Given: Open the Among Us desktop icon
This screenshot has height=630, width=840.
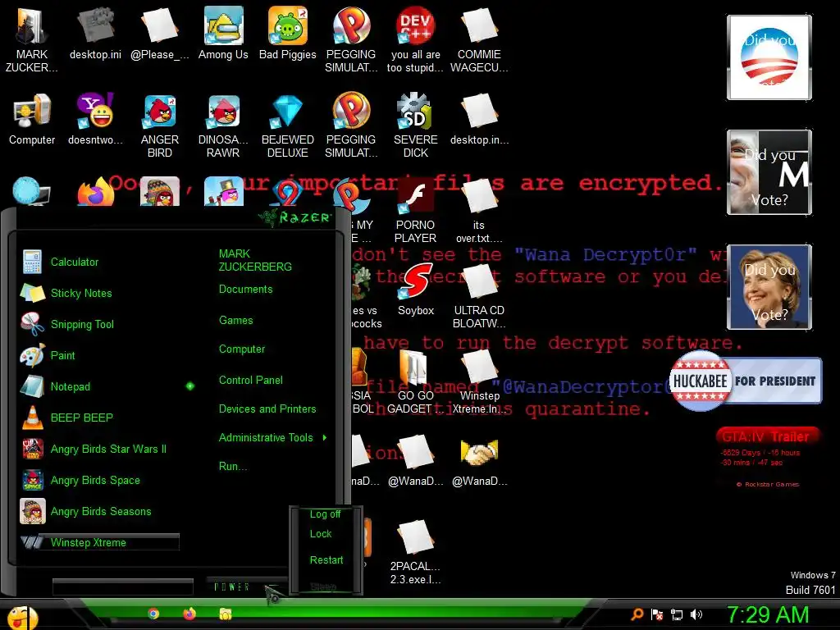Looking at the screenshot, I should coord(223,33).
